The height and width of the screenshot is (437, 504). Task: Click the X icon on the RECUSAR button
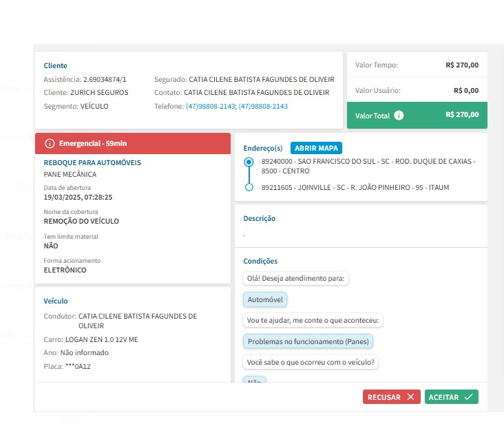[x=410, y=397]
